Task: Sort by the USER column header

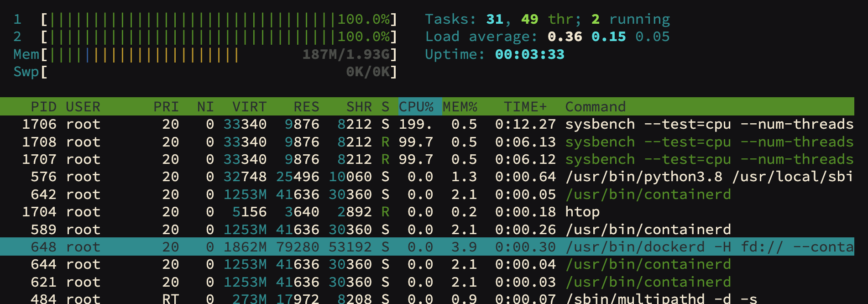Action: [83, 107]
